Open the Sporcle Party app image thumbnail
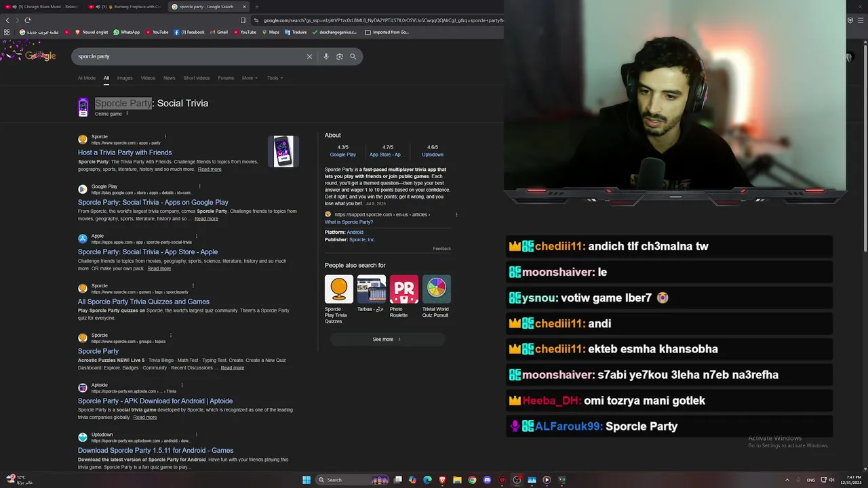This screenshot has width=868, height=488. point(283,151)
